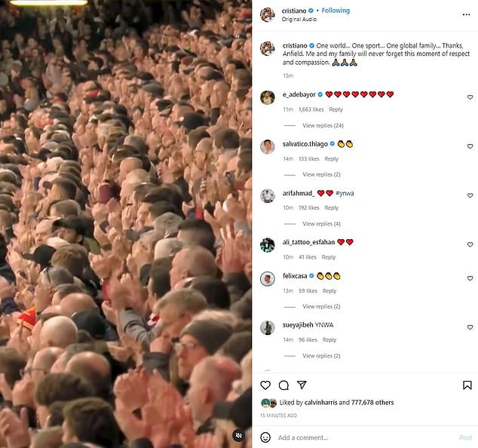Expand View replies (24) under e_adebayor
This screenshot has height=448, width=478.
coord(323,125)
